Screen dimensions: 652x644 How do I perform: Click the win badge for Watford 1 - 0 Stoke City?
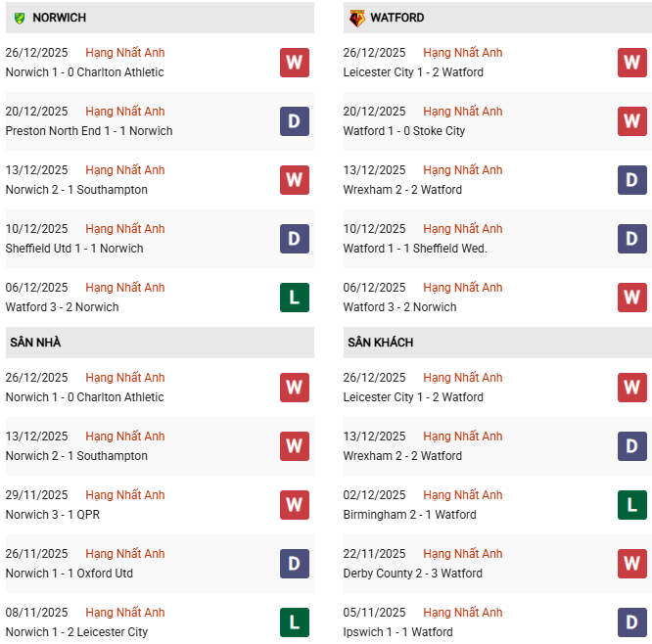pos(631,121)
